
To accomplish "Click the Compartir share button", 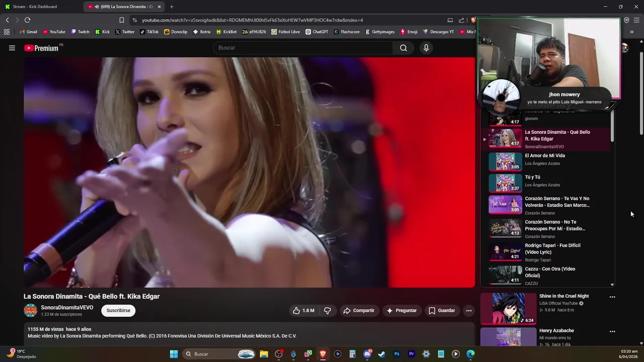I will tap(359, 311).
